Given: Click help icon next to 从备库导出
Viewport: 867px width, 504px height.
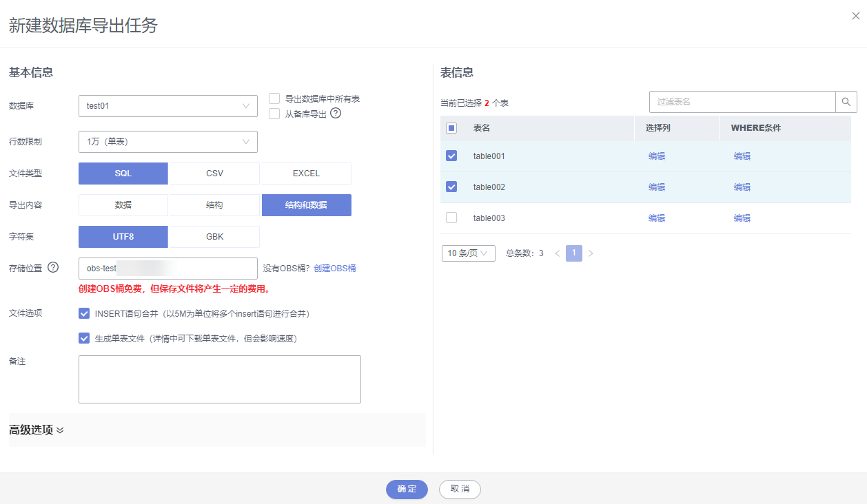Looking at the screenshot, I should point(336,114).
